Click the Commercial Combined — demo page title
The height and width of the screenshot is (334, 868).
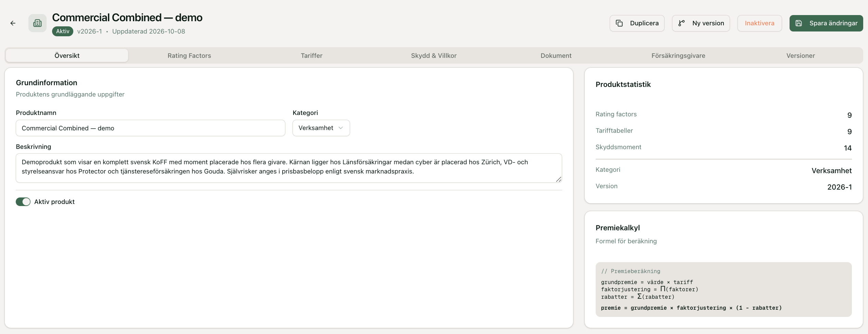(x=127, y=17)
